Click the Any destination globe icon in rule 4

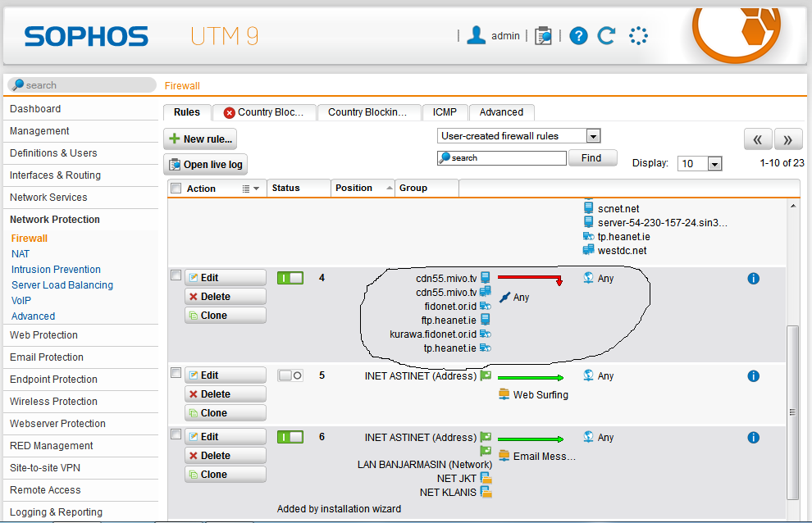(588, 278)
